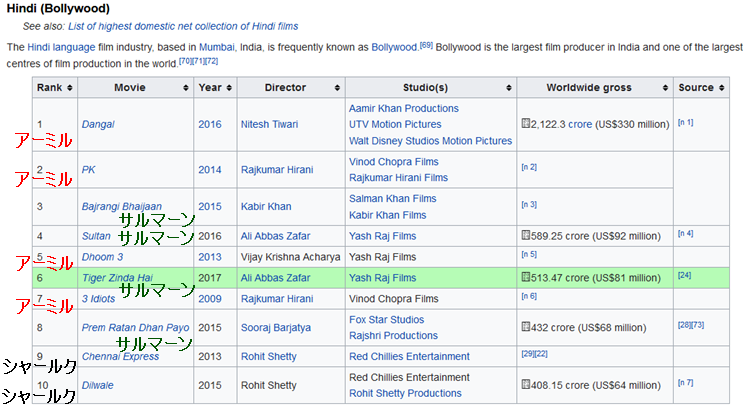
Task: Open the PK movie link
Action: pyautogui.click(x=88, y=170)
